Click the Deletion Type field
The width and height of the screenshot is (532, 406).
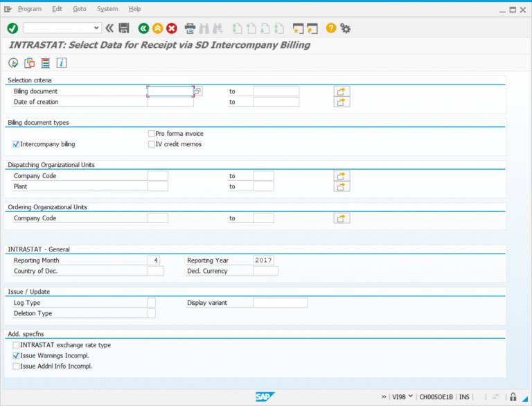[152, 313]
